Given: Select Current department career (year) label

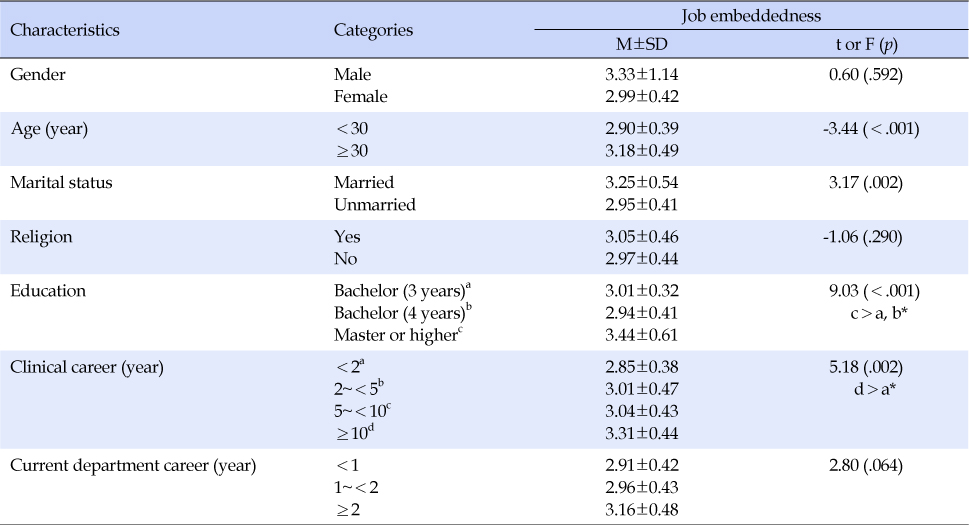Looking at the screenshot, I should [x=133, y=464].
